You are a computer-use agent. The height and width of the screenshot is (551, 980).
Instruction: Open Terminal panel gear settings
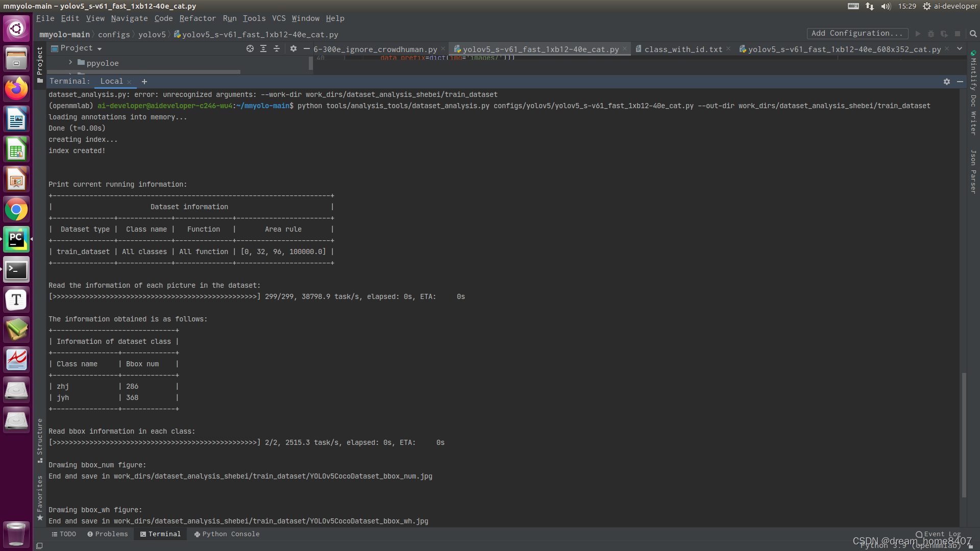(947, 82)
